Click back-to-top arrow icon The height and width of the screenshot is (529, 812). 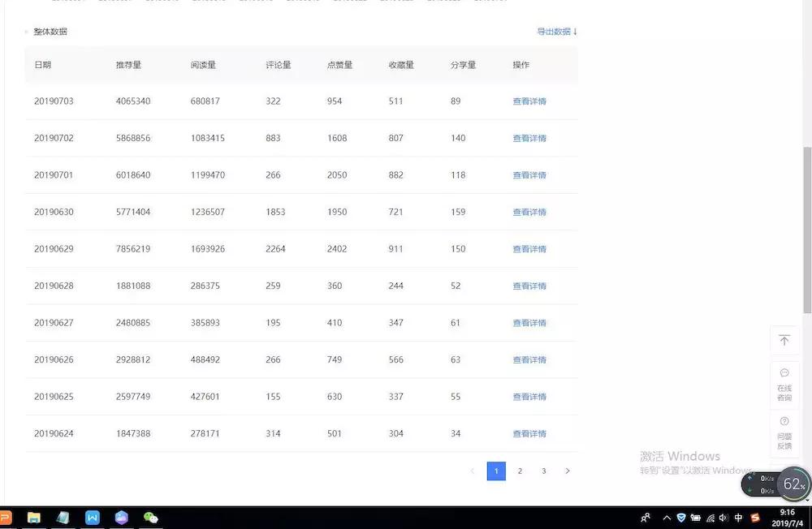point(784,340)
